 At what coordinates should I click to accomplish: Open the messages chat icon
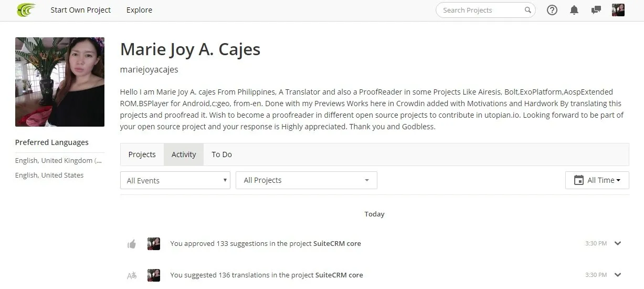[x=596, y=10]
